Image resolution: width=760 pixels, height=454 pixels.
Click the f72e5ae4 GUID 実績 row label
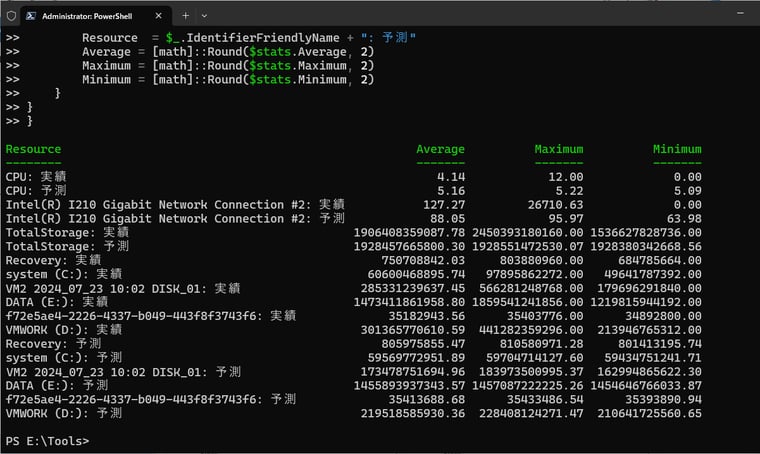pos(151,316)
